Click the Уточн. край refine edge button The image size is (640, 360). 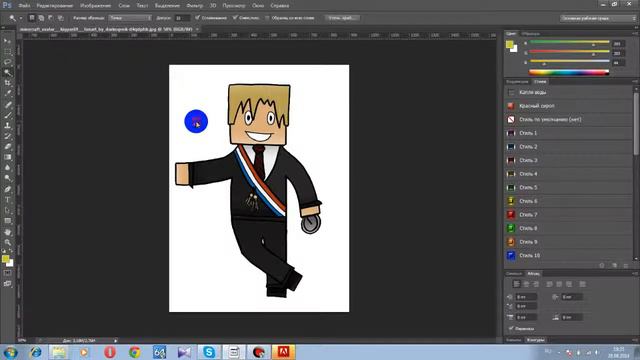click(342, 18)
